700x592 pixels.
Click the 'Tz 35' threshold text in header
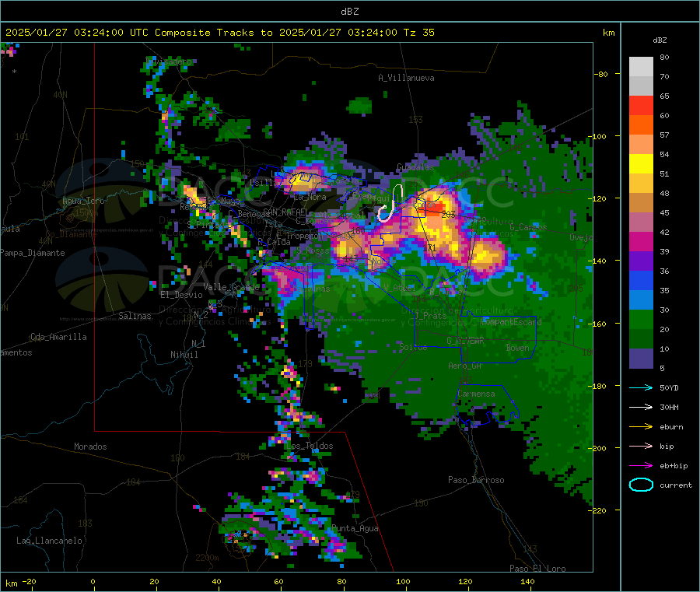coord(418,33)
